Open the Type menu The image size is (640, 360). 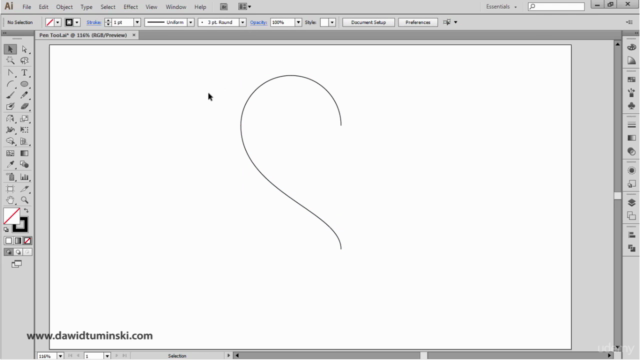pos(86,7)
